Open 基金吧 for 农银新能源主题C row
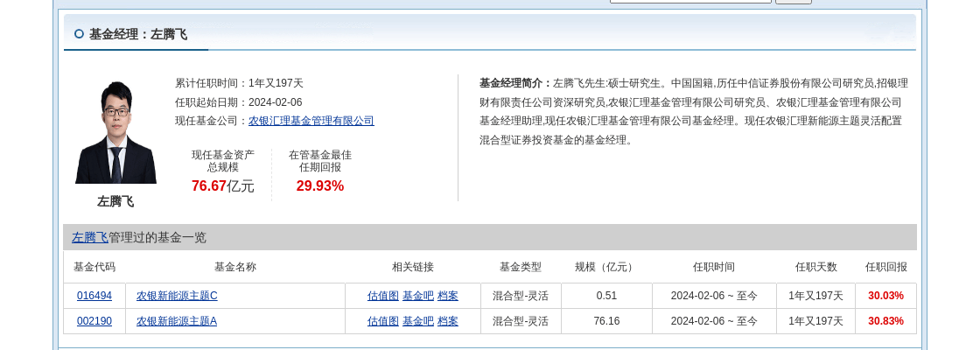980x350 pixels. [x=418, y=296]
